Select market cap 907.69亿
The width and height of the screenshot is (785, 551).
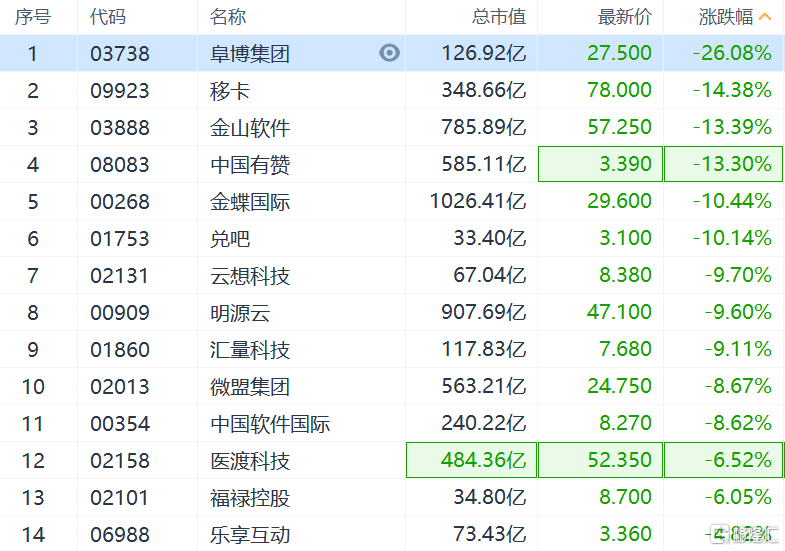484,312
